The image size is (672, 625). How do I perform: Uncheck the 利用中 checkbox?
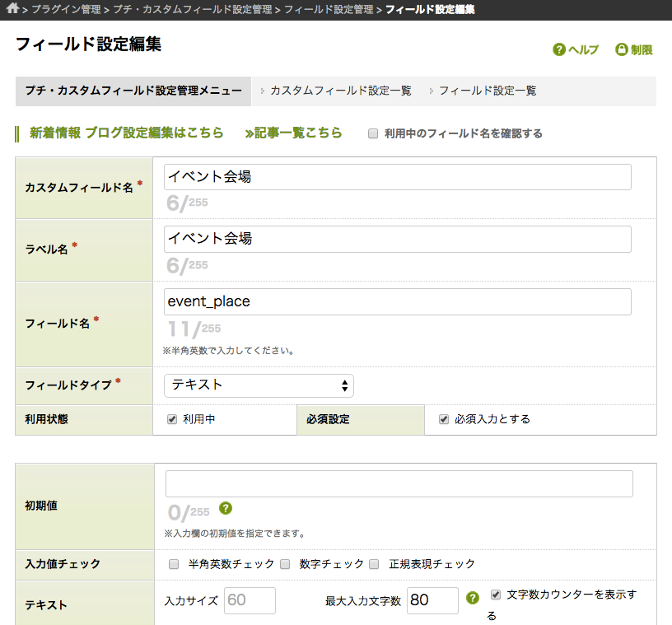tap(172, 419)
